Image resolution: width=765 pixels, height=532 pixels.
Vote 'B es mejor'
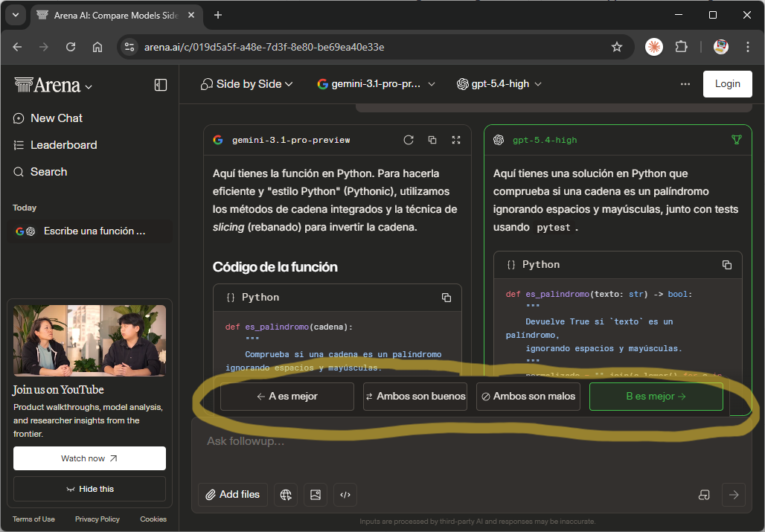[656, 397]
